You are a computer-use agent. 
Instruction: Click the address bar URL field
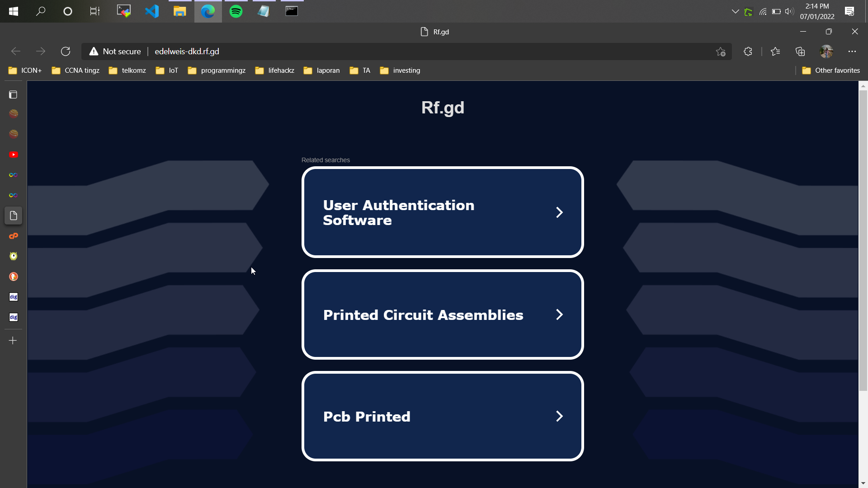[407, 52]
